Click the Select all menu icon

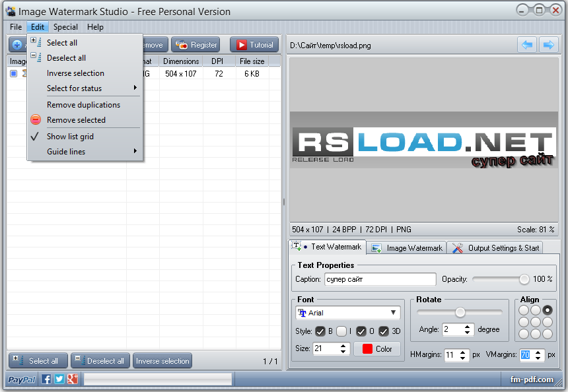[x=36, y=42]
